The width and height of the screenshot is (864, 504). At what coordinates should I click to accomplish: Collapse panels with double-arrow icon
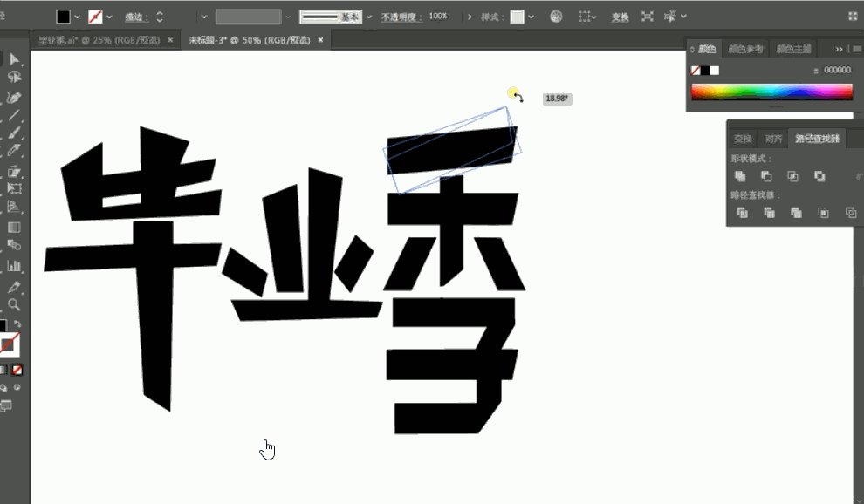[x=839, y=49]
